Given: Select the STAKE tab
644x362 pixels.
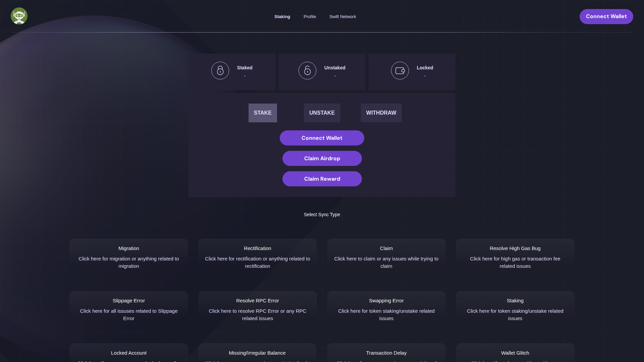Looking at the screenshot, I should pyautogui.click(x=263, y=113).
